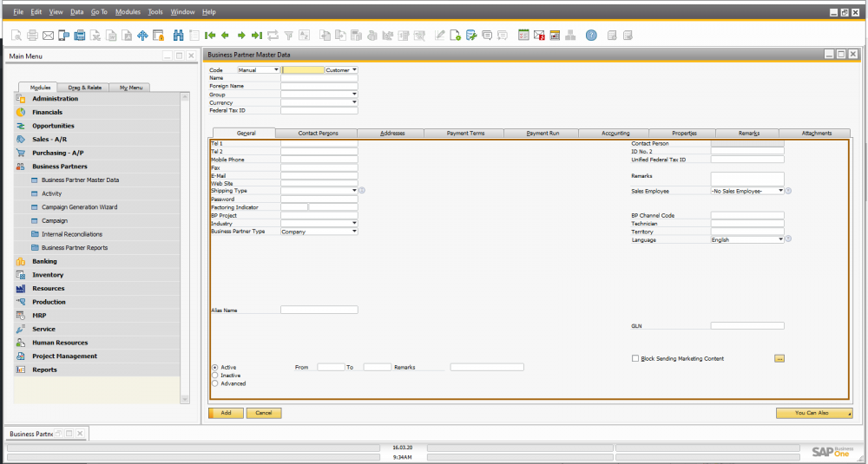Screen dimensions: 868x464
Task: Click the blue Help question mark icon
Action: (591, 36)
